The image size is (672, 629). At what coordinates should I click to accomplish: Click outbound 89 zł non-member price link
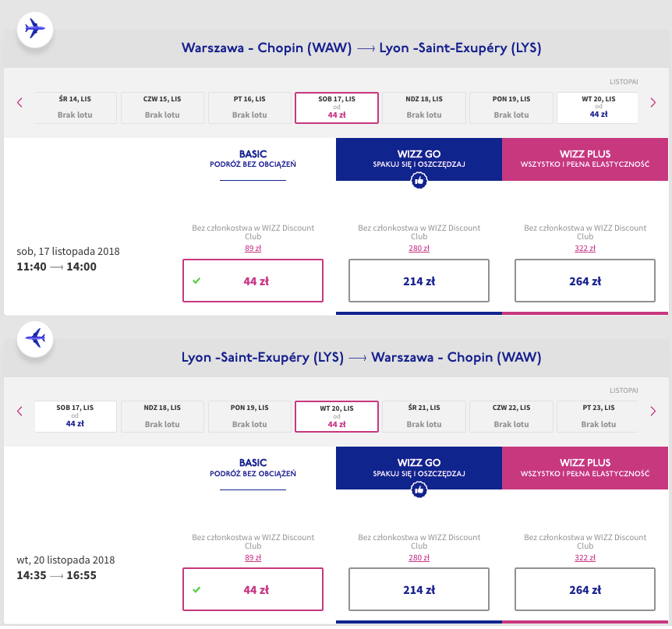click(253, 248)
